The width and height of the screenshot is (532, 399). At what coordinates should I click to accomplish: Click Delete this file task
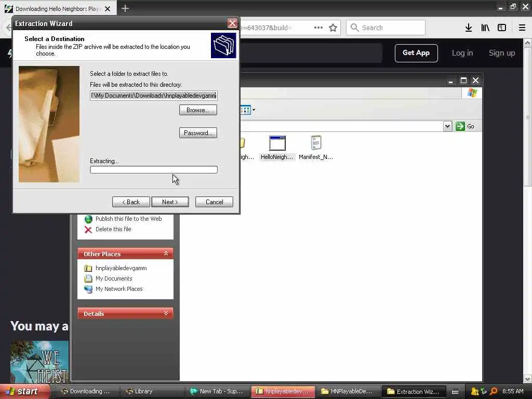pos(113,229)
